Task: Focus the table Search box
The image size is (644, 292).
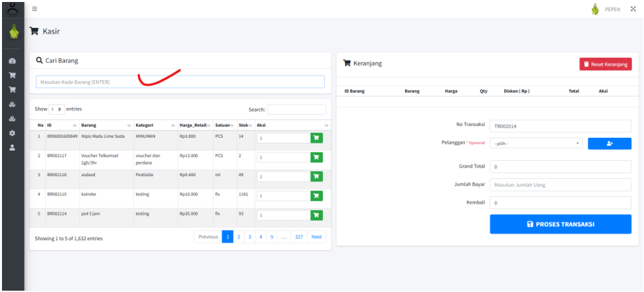Action: tap(297, 109)
